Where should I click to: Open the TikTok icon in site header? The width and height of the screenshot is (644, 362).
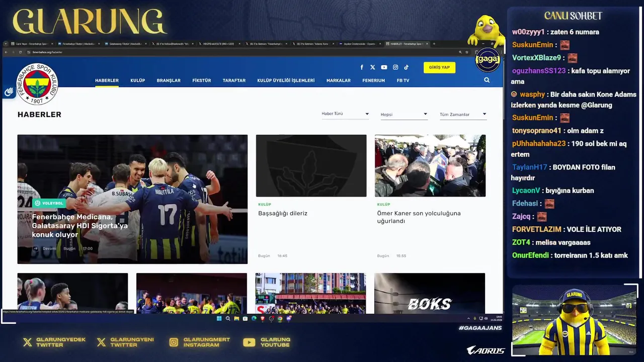[x=406, y=67]
